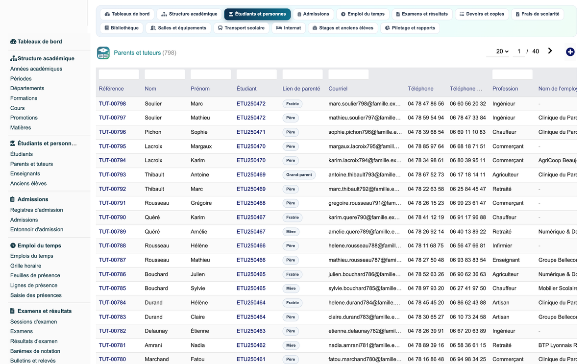Viewport: 588px width, 364px height.
Task: Open Saisie des présences in the sidebar
Action: click(x=36, y=295)
